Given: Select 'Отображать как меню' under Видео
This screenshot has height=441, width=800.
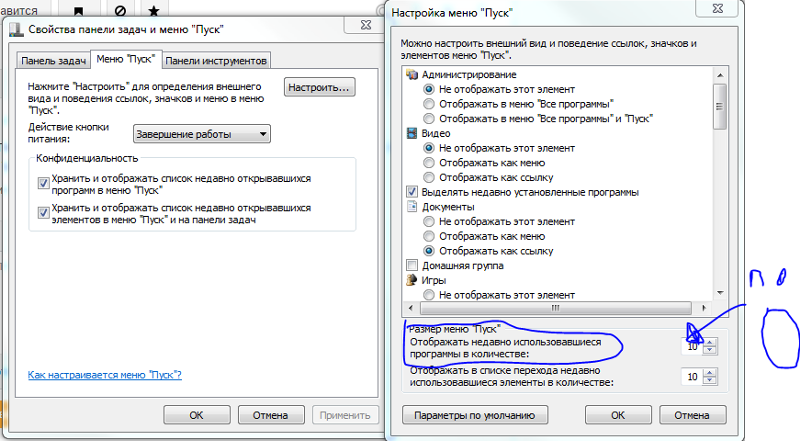Looking at the screenshot, I should click(x=430, y=163).
